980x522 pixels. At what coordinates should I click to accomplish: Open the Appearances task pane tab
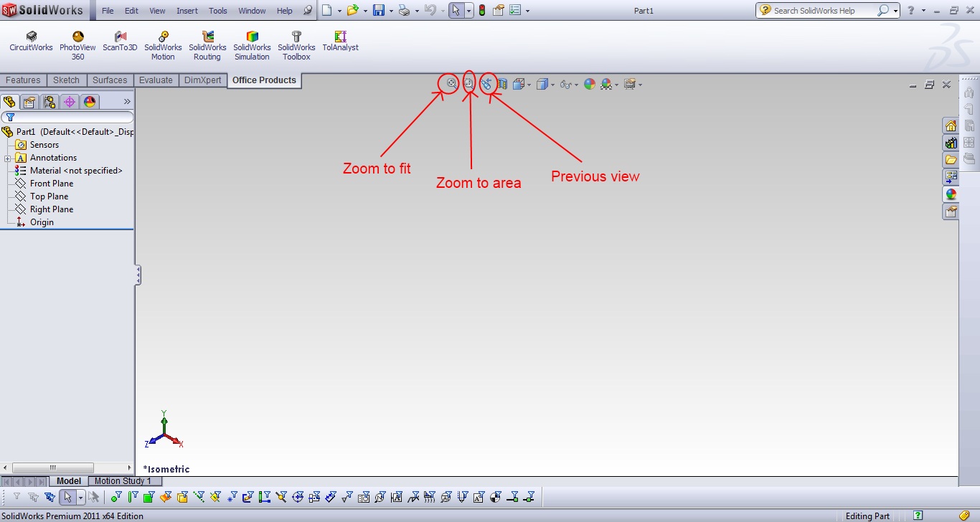pyautogui.click(x=951, y=194)
